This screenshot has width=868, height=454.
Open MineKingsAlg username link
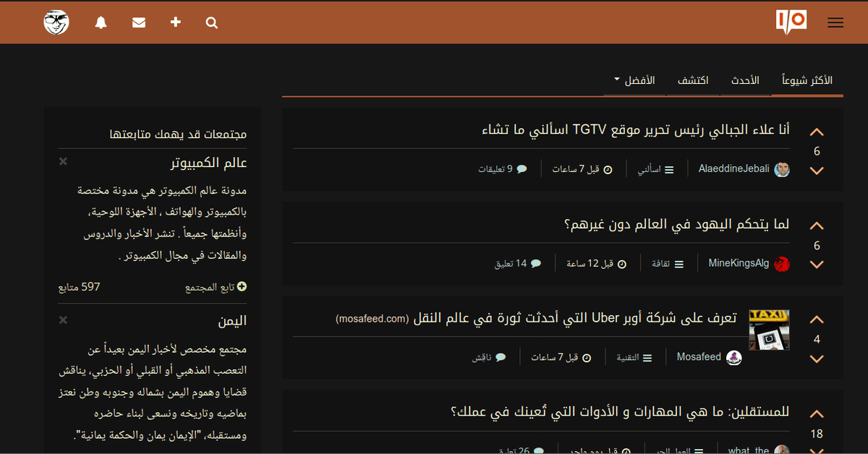(739, 263)
